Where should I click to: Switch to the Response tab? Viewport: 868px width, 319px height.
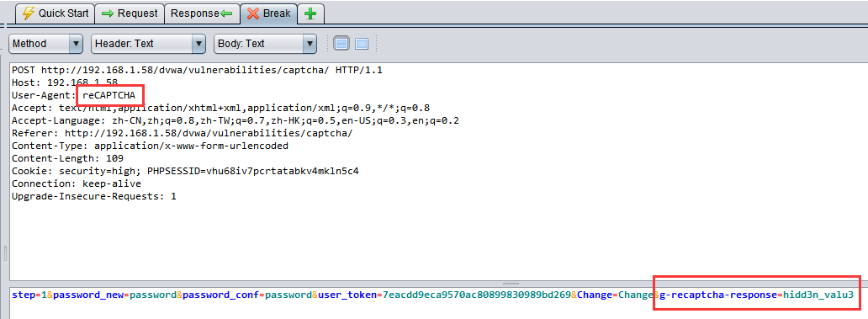[x=202, y=13]
